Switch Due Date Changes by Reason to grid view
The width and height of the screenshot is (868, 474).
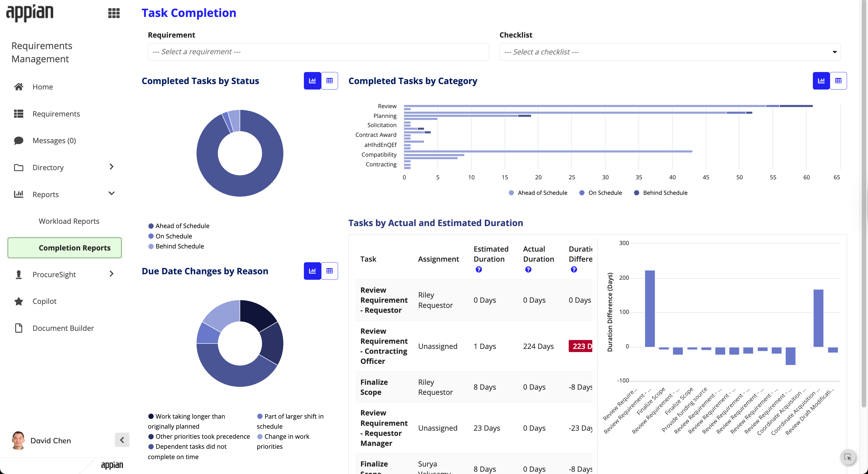coord(329,271)
